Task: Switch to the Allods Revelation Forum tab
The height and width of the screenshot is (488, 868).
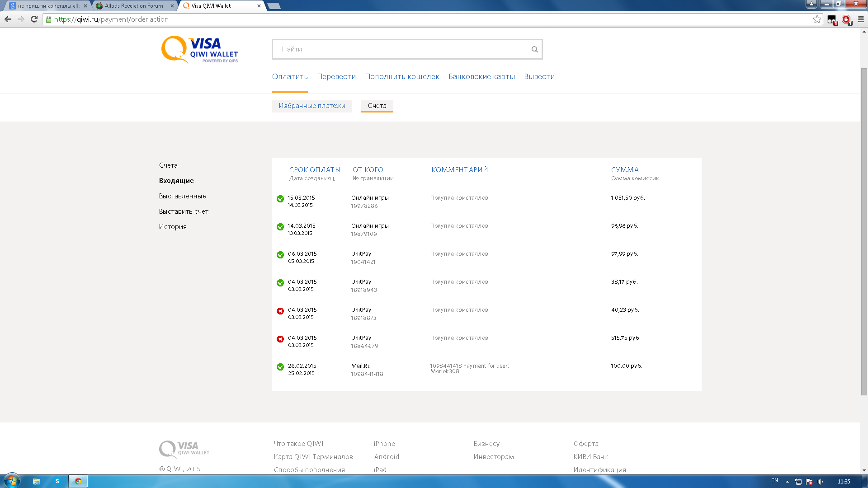Action: (x=134, y=6)
